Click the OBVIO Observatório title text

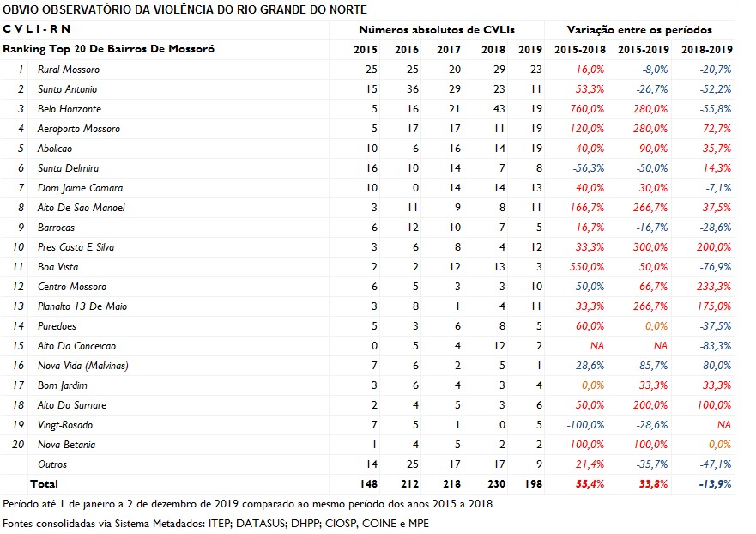click(185, 10)
